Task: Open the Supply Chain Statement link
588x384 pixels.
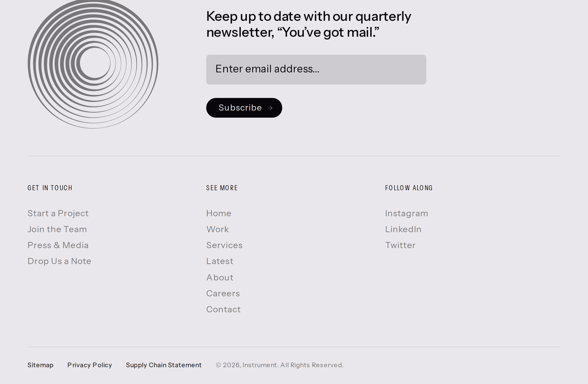Action: point(164,365)
